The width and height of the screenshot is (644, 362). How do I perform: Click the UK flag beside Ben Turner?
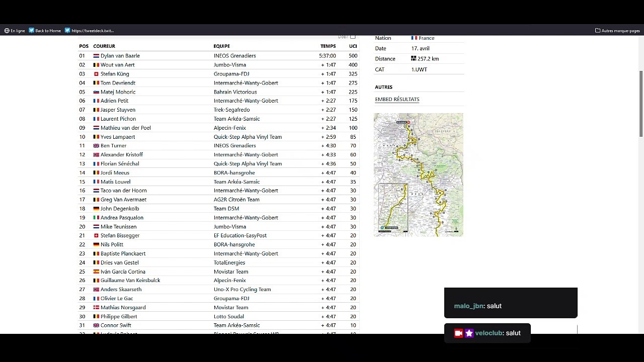(96, 146)
